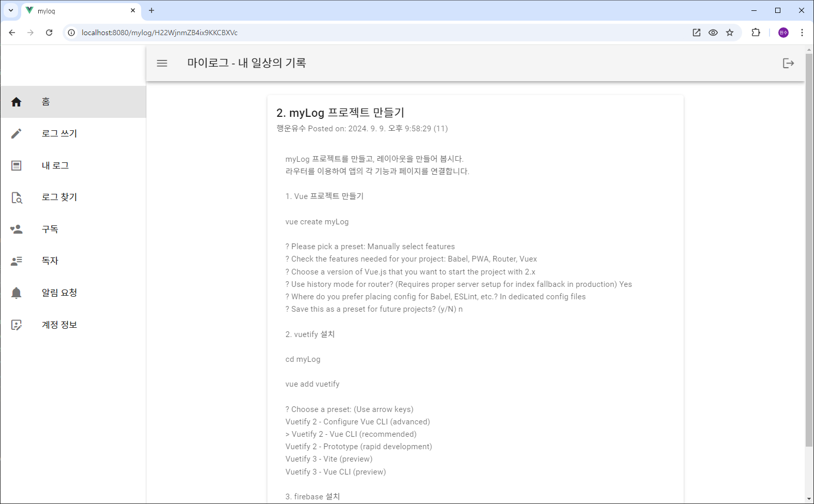This screenshot has width=814, height=504.
Task: Click the line 'Use history mode for router?'
Action: click(459, 284)
